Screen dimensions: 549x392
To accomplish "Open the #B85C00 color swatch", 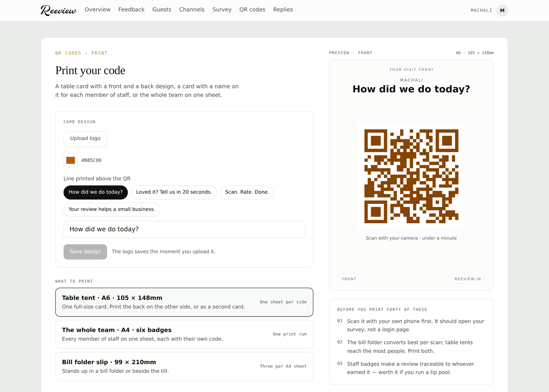I will [71, 160].
